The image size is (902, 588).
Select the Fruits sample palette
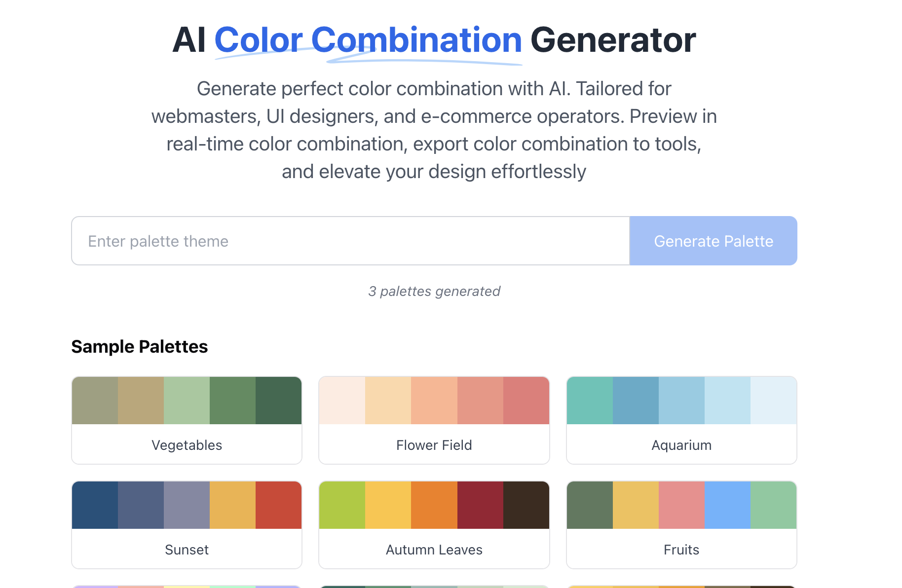pyautogui.click(x=681, y=550)
